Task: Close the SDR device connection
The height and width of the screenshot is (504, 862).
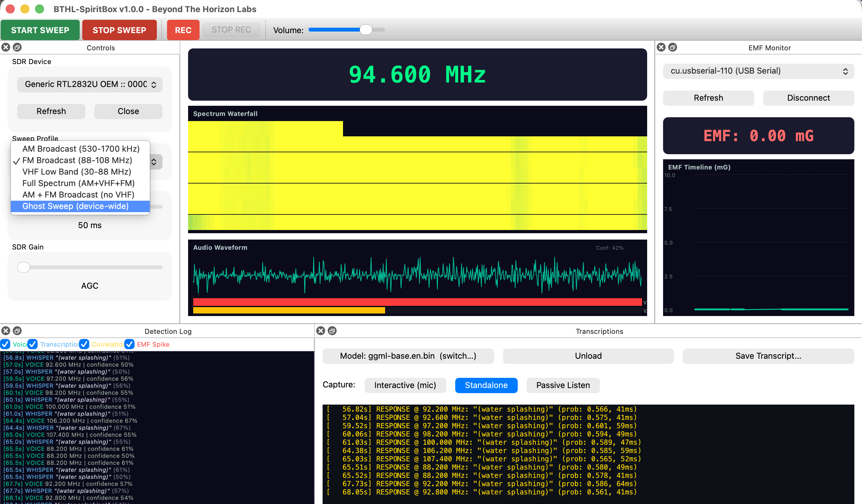Action: coord(128,112)
